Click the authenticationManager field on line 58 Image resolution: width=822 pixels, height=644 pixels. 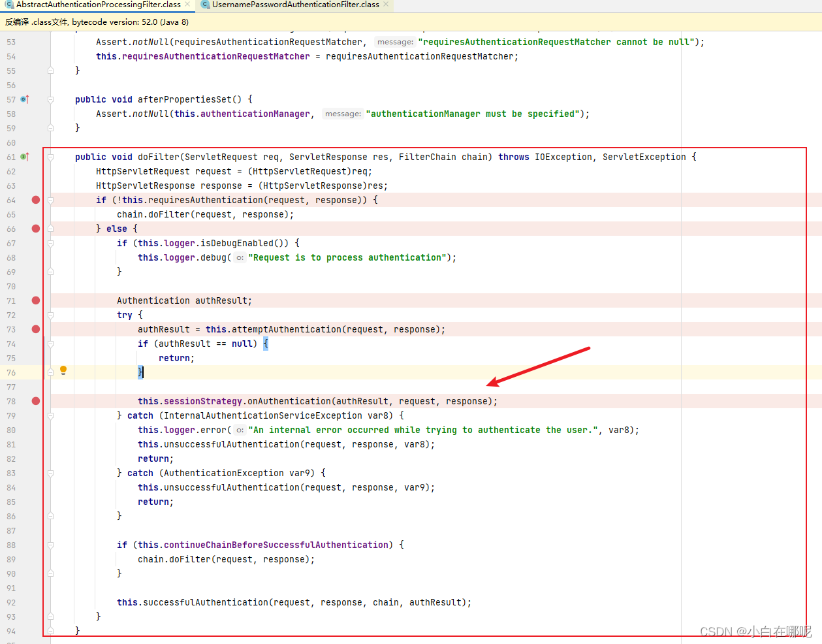coord(255,114)
